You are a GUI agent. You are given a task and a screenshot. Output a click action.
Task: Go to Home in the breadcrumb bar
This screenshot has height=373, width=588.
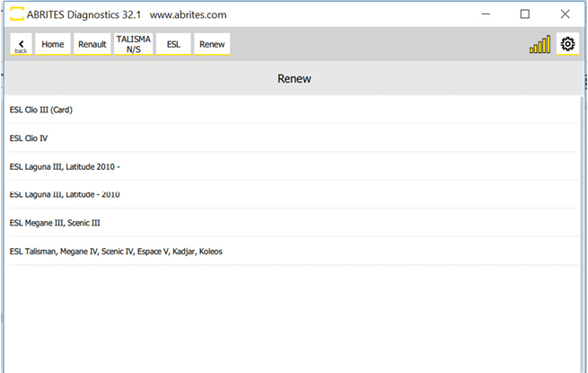point(53,44)
